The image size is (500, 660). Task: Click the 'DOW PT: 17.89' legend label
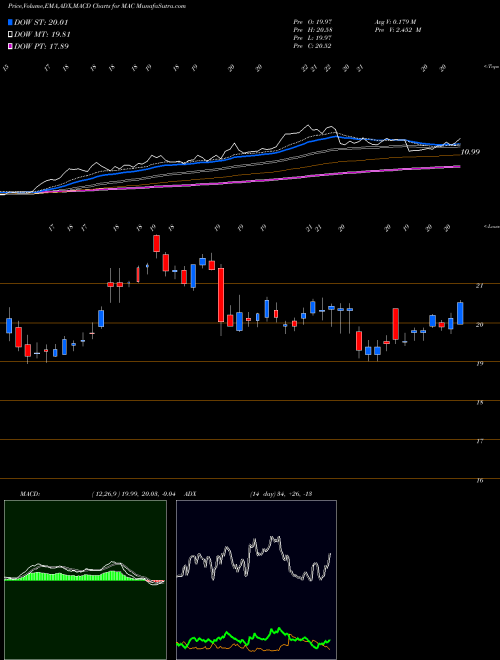pos(42,46)
